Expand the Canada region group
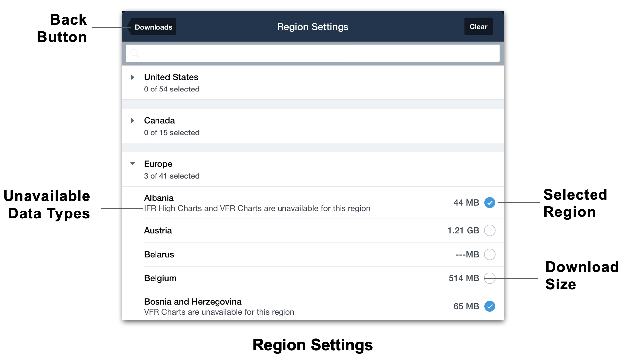The image size is (626, 364). tap(133, 121)
